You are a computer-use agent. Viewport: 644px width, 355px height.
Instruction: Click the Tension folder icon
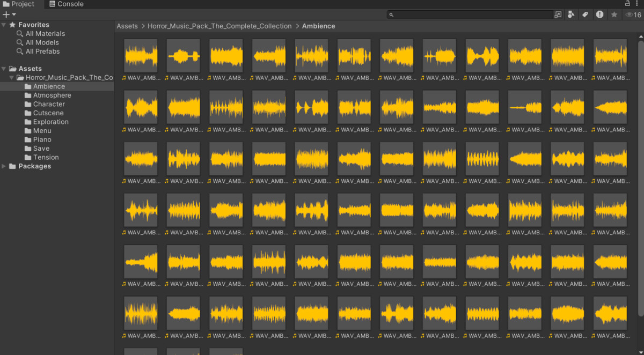(x=28, y=157)
